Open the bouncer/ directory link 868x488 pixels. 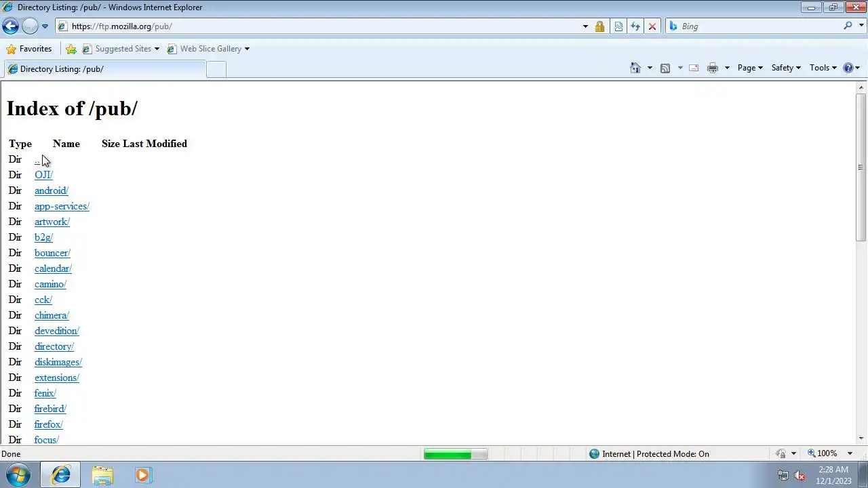pos(52,253)
